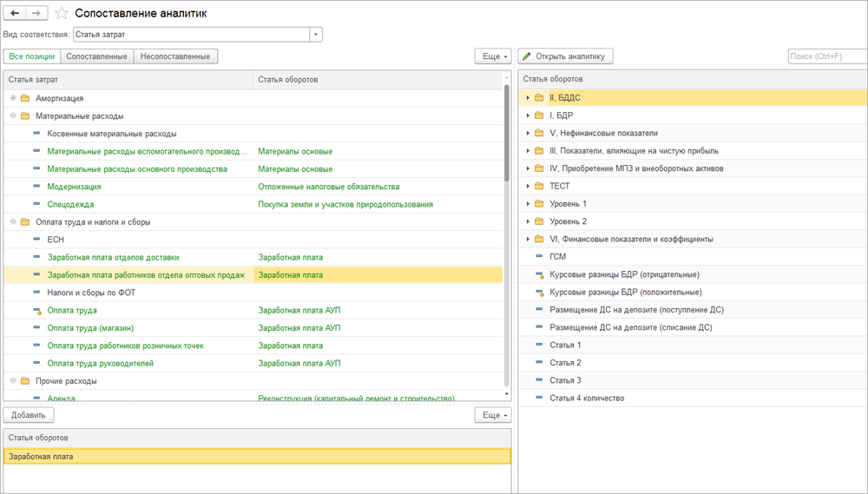Click the back navigation arrow
Viewport: 868px width, 494px height.
click(15, 13)
